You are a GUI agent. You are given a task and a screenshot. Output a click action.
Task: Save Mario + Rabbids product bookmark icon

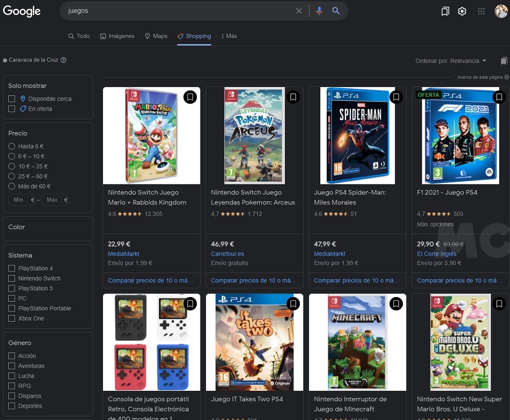point(190,97)
